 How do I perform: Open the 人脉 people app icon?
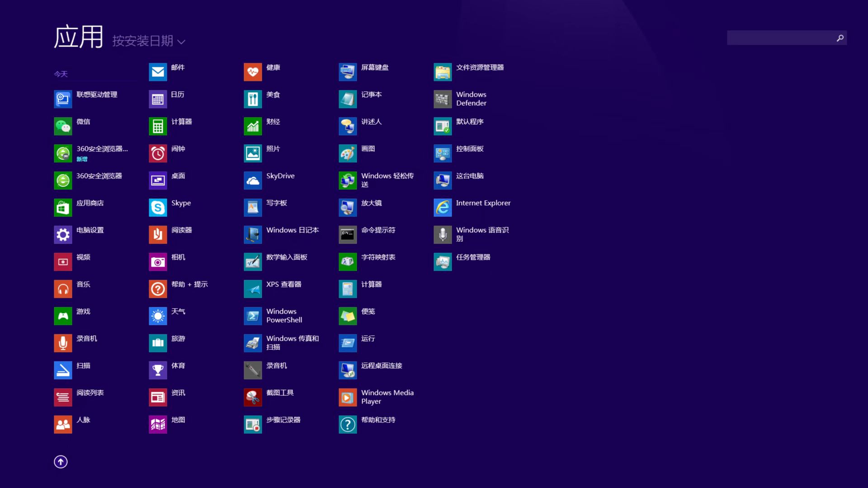[63, 424]
